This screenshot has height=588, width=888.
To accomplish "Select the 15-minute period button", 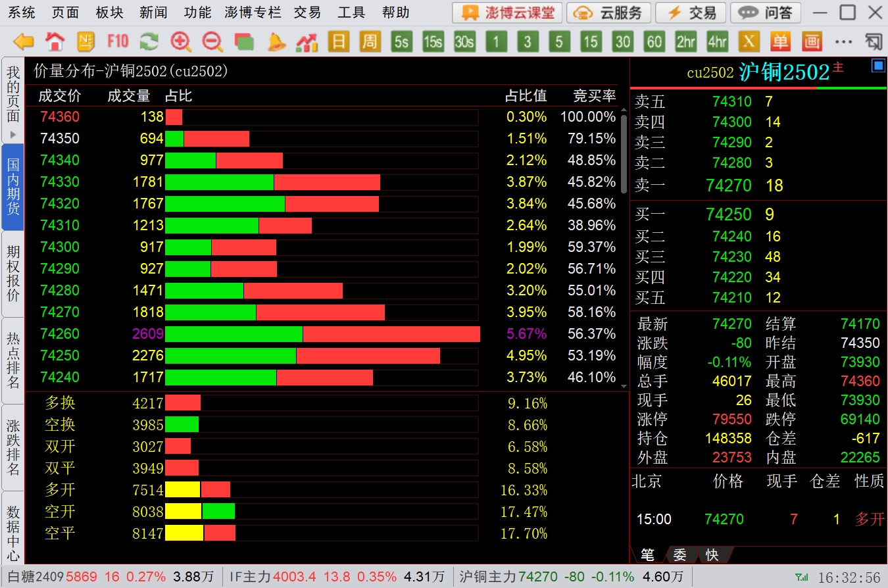I will coord(590,42).
